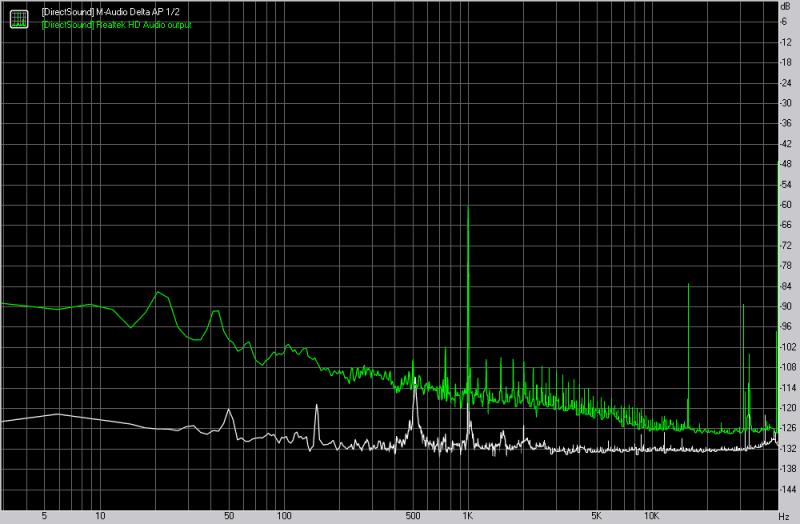Click the -30 value on dB axis

(x=787, y=103)
